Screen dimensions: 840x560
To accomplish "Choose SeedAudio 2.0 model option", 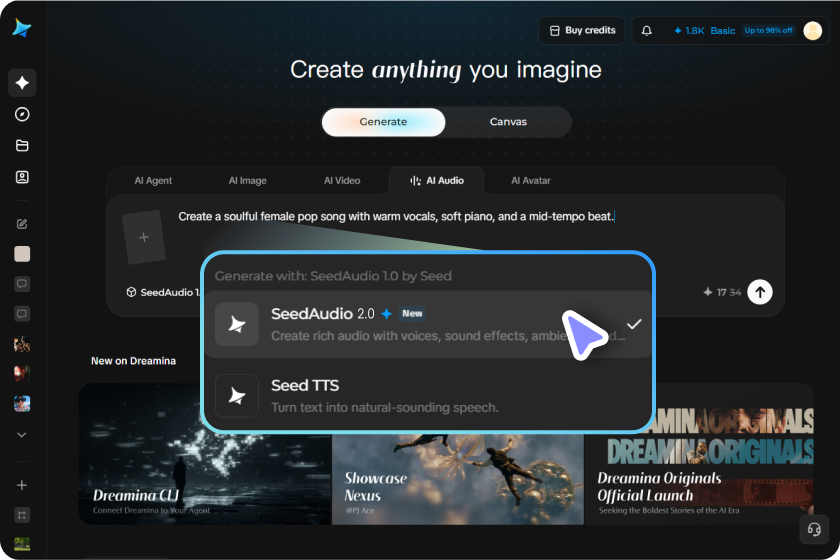I will pyautogui.click(x=429, y=324).
